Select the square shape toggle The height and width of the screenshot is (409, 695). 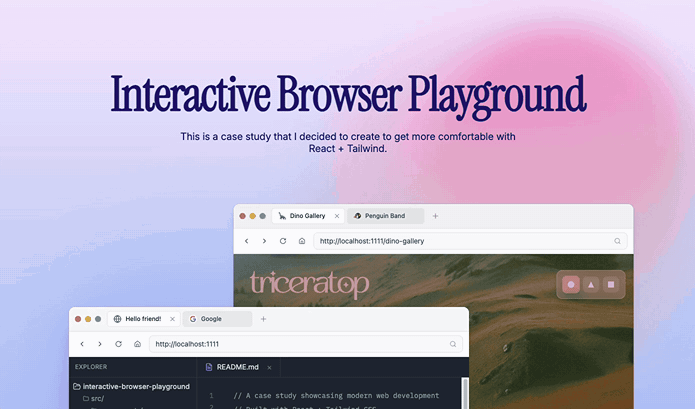[611, 284]
